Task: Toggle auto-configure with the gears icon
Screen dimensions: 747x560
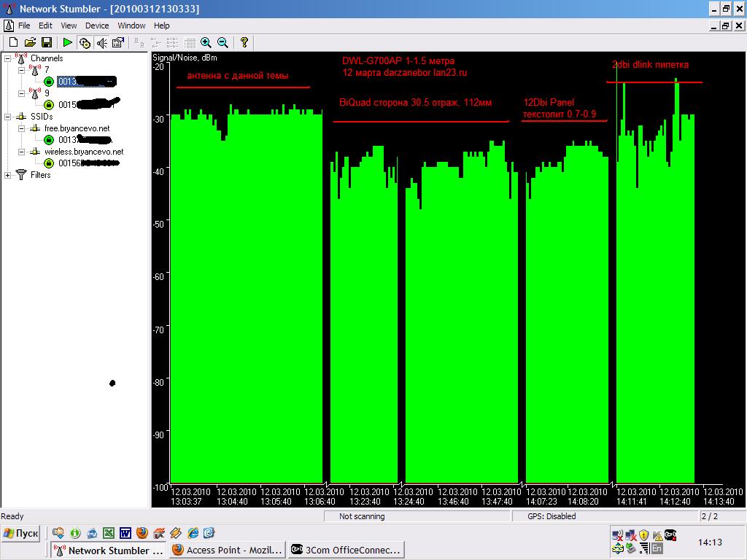Action: (85, 43)
